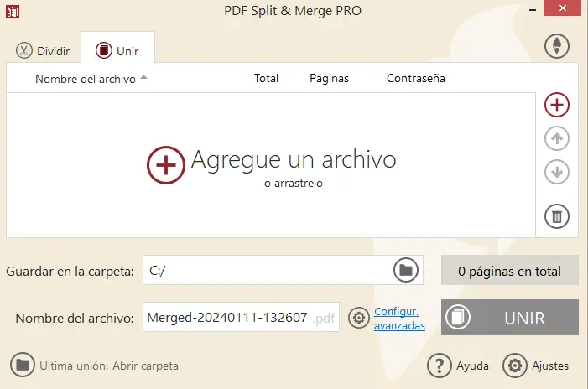Minimize the PDF Split & Merge window
588x389 pixels.
(x=532, y=10)
